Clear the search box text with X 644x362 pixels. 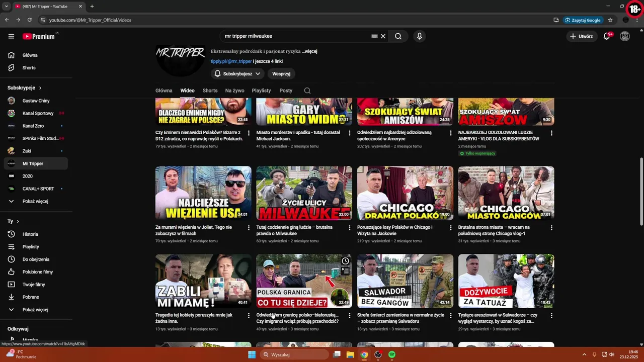click(x=383, y=36)
